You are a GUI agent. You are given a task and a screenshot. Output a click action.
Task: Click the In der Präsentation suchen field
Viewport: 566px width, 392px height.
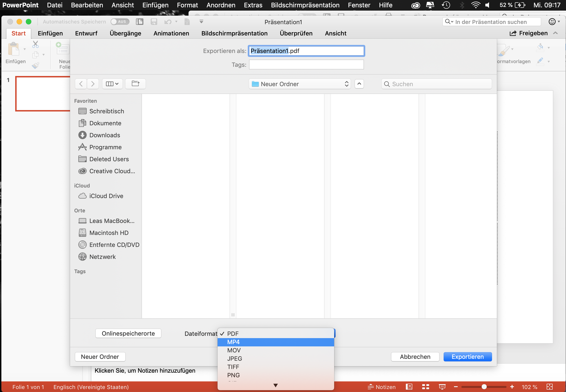(x=492, y=22)
